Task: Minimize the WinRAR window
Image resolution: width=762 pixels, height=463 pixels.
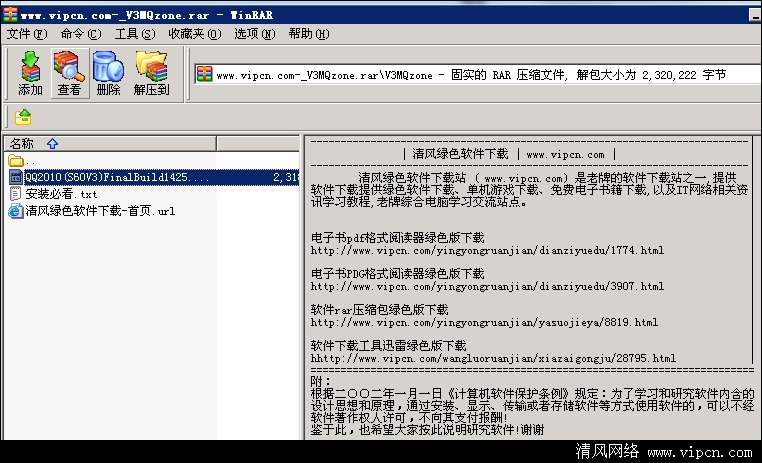Action: [755, 15]
